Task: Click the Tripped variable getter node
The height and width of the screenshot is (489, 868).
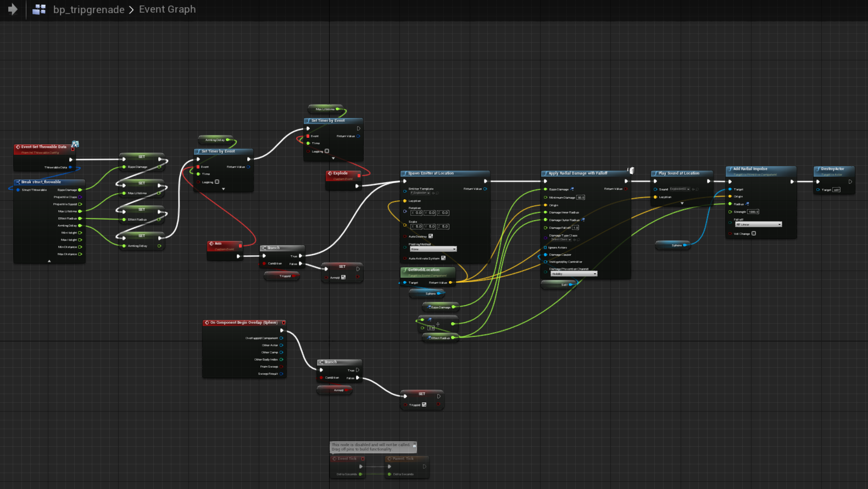Action: (282, 276)
